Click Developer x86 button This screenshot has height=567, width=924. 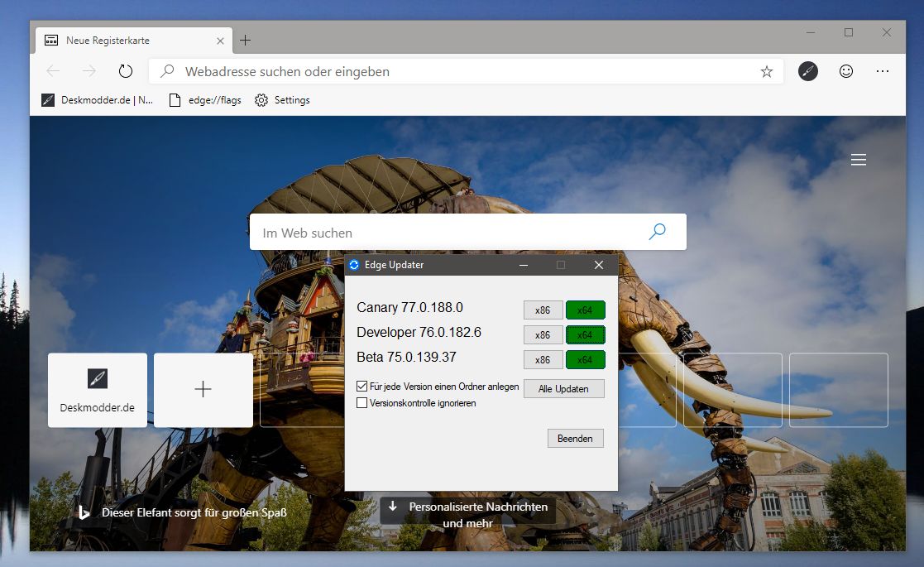coord(543,334)
